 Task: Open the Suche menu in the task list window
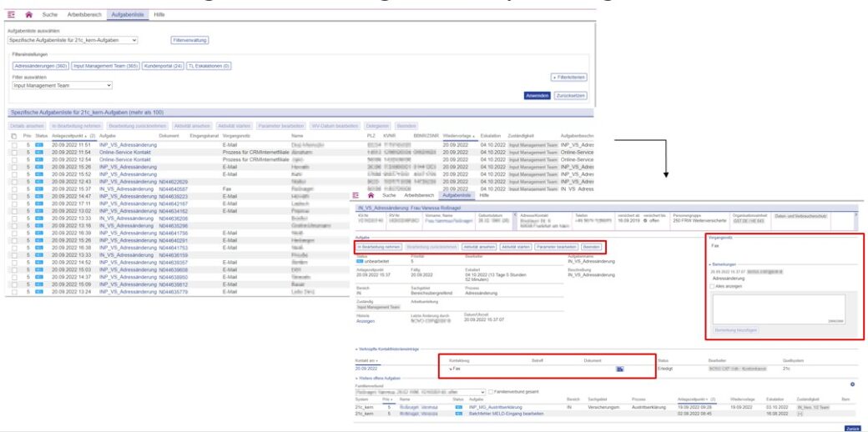pos(50,15)
